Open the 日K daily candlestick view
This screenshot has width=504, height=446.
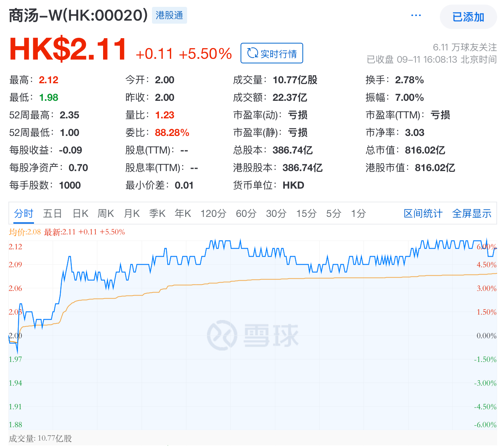point(79,214)
